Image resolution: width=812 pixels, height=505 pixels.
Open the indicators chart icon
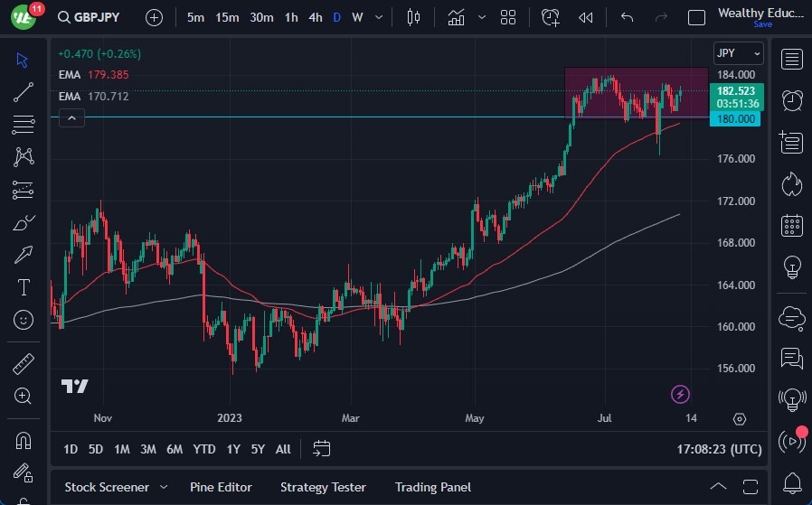[456, 17]
